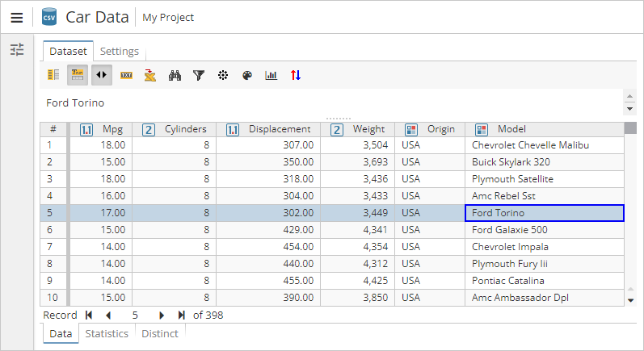Open the hamburger menu
Image resolution: width=644 pixels, height=351 pixels.
pos(16,17)
